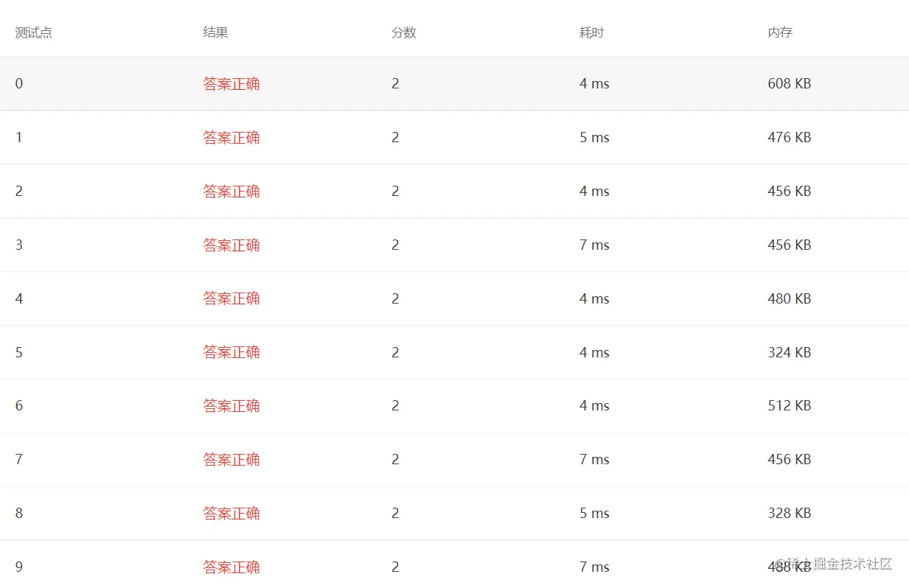Select test point number 7
This screenshot has width=909, height=588.
pyautogui.click(x=19, y=460)
